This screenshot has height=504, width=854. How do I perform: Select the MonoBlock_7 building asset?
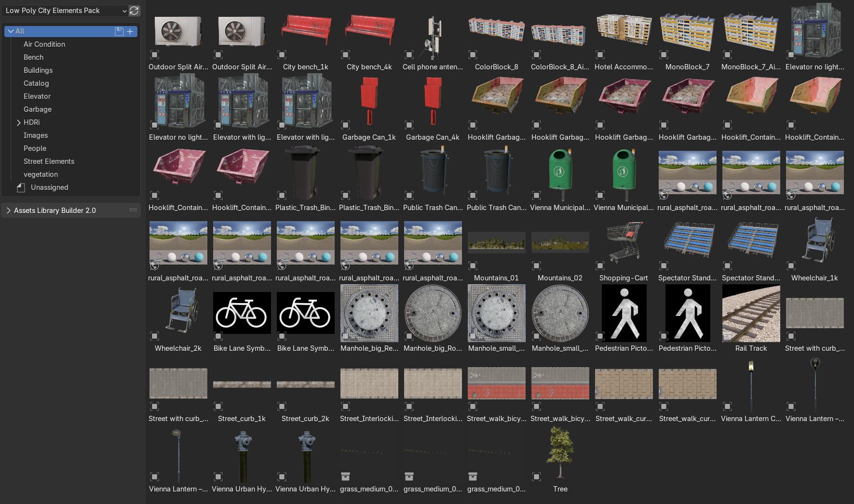[688, 38]
